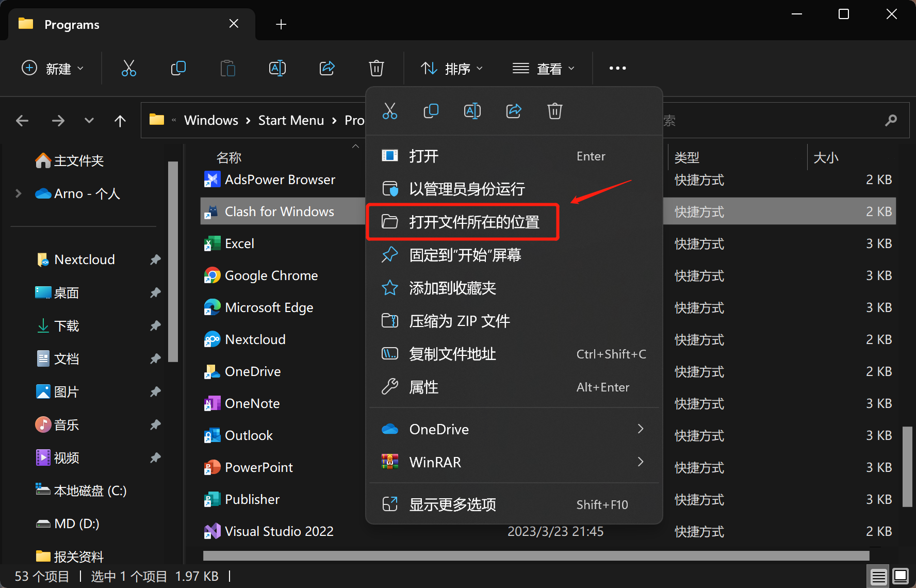Open recent locations dropdown chevron
This screenshot has width=916, height=588.
coord(89,121)
